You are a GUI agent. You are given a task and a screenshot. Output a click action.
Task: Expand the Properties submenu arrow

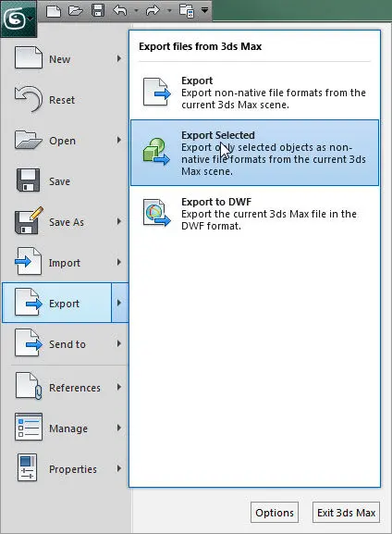(x=118, y=468)
